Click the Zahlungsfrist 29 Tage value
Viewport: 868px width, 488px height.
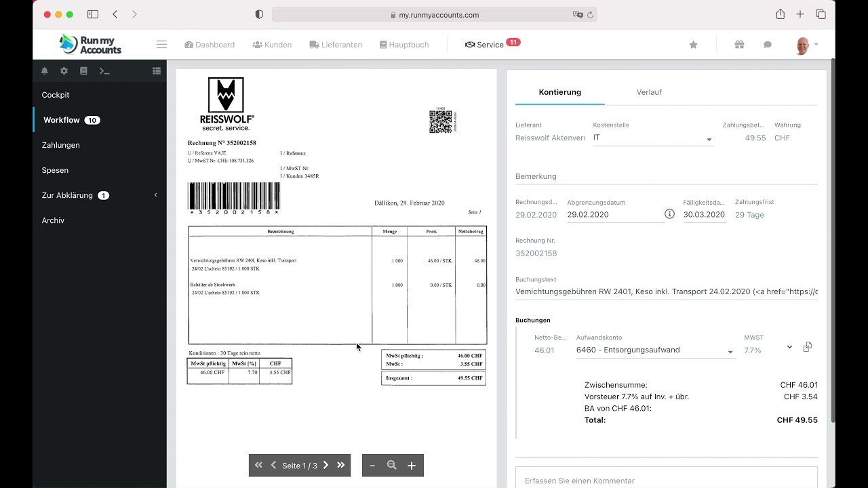coord(749,215)
